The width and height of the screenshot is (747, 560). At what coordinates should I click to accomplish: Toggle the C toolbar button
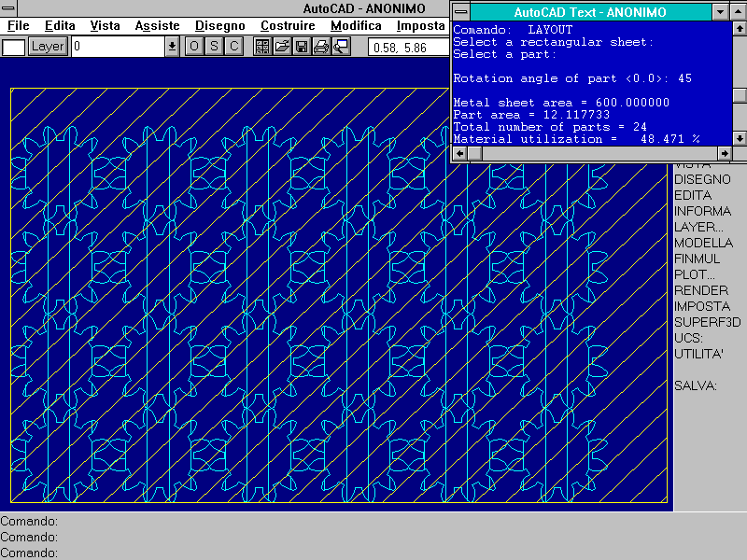(x=234, y=47)
